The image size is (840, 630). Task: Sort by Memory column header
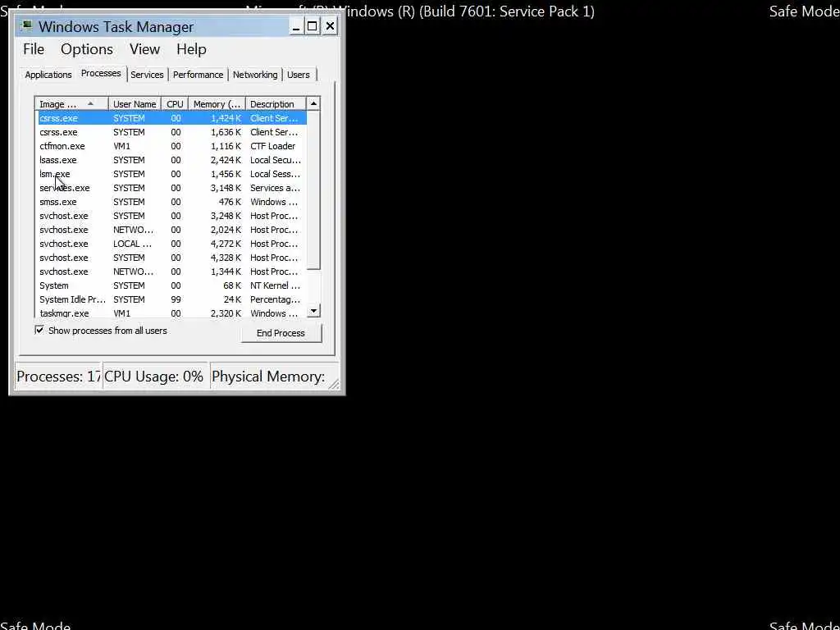coord(217,104)
